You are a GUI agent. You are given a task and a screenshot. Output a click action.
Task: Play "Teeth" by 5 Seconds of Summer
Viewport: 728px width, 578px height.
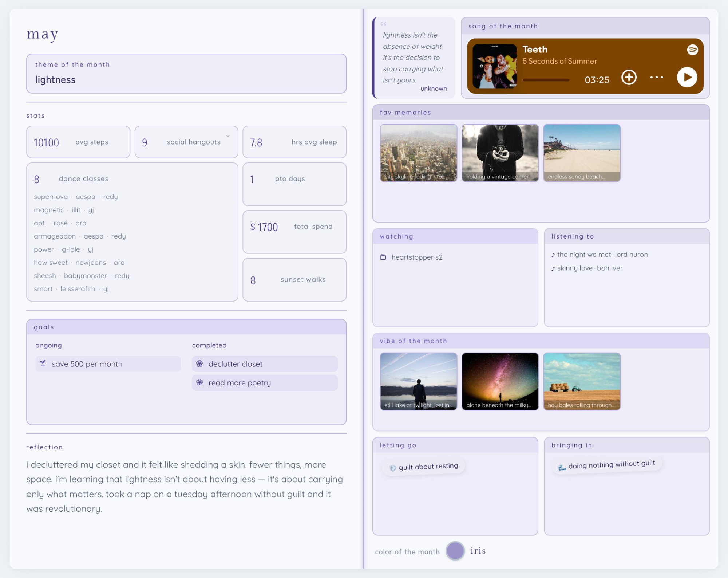pyautogui.click(x=687, y=77)
